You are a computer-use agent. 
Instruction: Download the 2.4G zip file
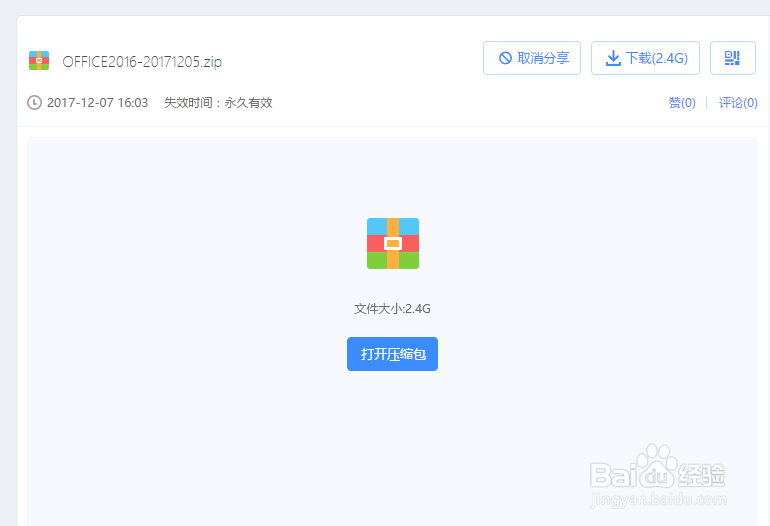645,58
